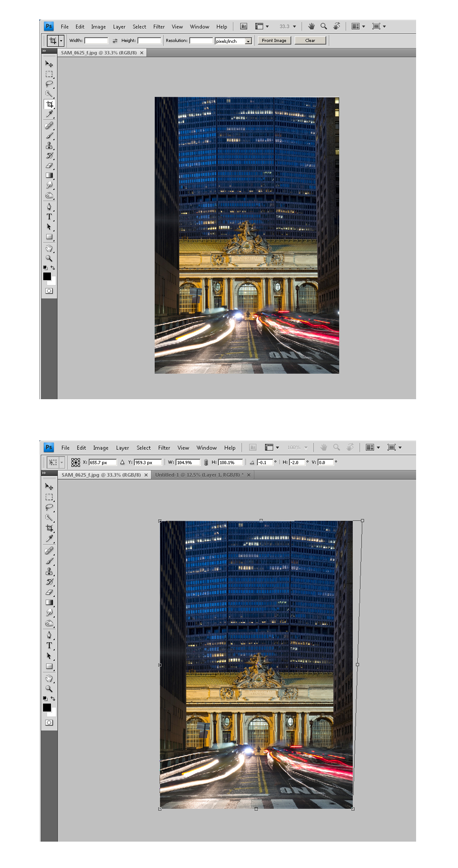Choose the Eraser tool in lower window
The image size is (458, 868).
click(x=49, y=593)
